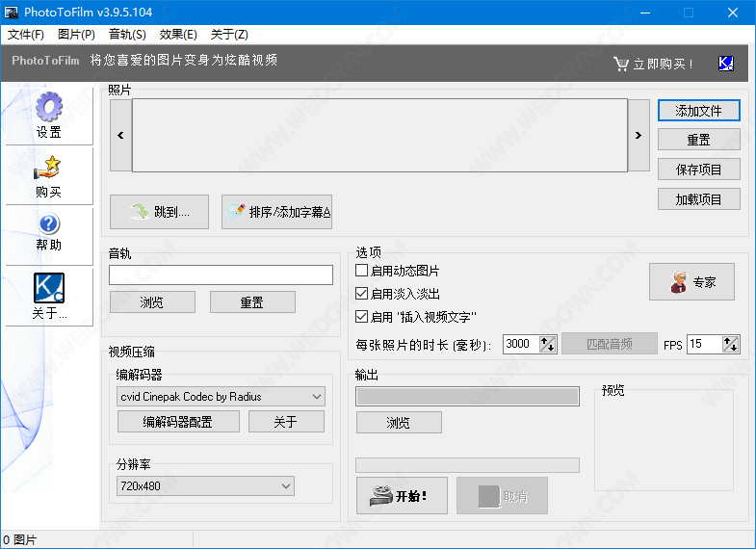Viewport: 756px width, 549px height.
Task: Enable 启用动态图片 checkbox
Action: tap(361, 271)
